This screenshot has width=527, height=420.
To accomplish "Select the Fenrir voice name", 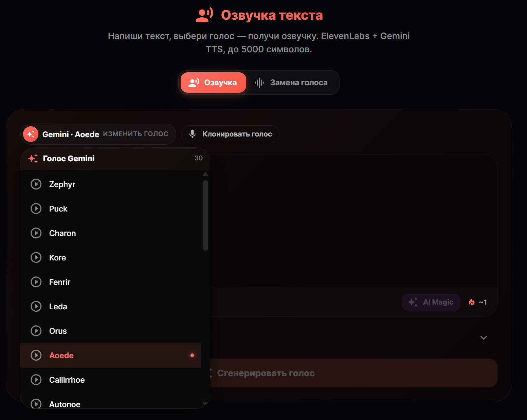I will click(x=60, y=282).
